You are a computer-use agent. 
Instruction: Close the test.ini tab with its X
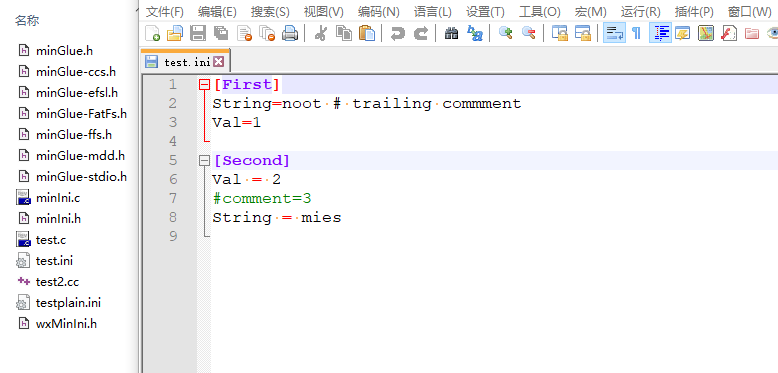218,62
